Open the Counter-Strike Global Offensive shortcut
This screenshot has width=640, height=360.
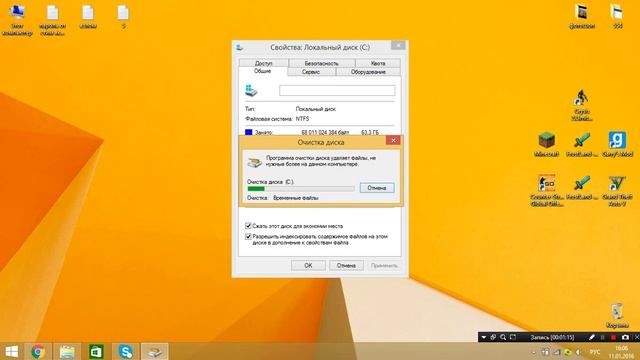click(547, 190)
